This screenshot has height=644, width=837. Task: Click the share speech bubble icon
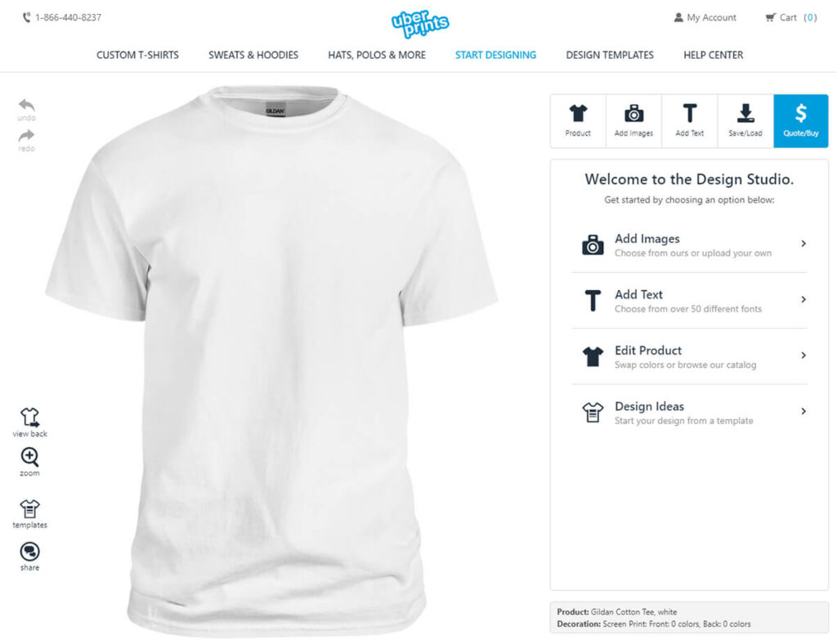[x=29, y=552]
